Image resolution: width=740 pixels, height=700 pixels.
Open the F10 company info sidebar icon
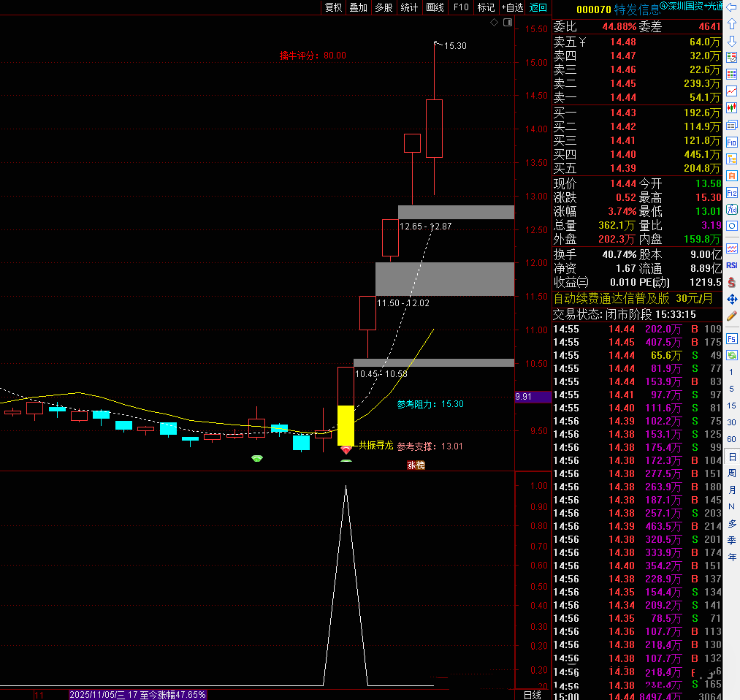tap(731, 142)
